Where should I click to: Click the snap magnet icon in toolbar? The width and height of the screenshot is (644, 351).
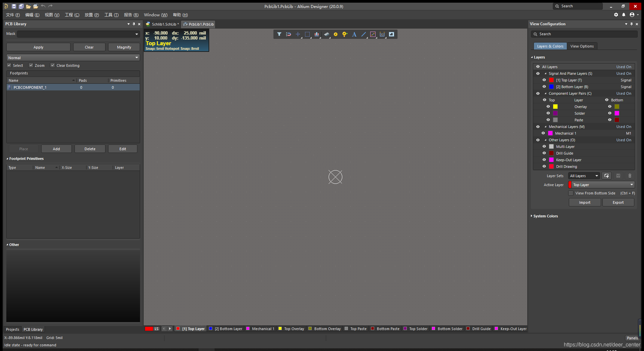pos(288,34)
